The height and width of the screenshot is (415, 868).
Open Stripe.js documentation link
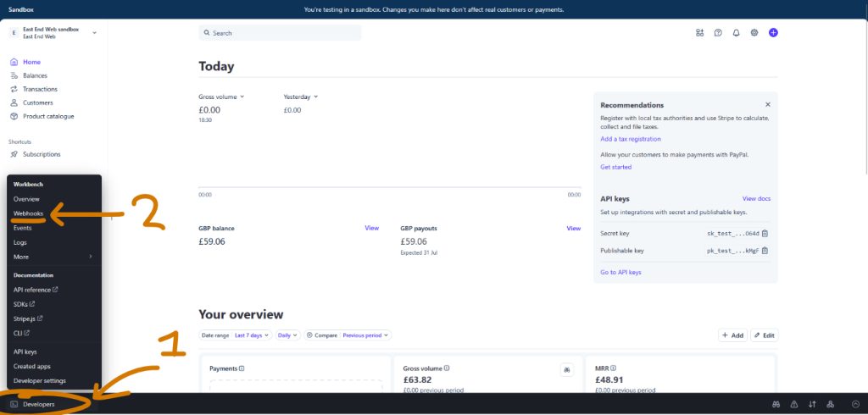[x=28, y=318]
